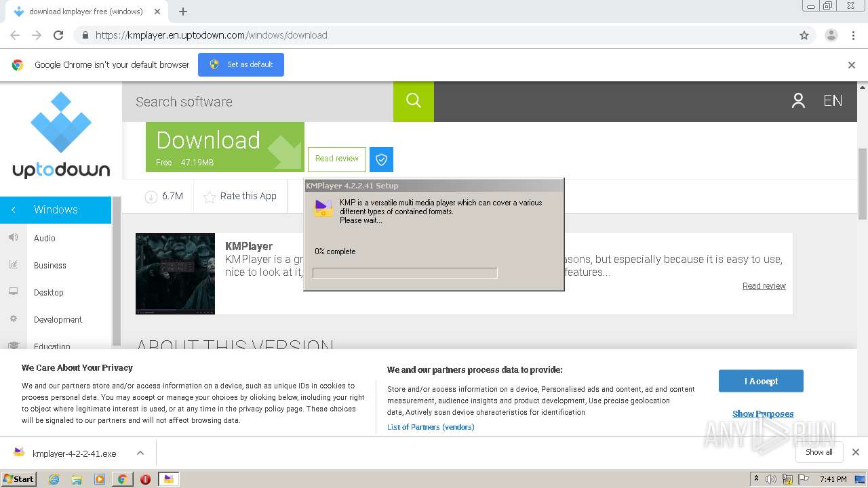Screen dimensions: 868x488
Task: Click the KMPlayer title text
Action: (249, 247)
